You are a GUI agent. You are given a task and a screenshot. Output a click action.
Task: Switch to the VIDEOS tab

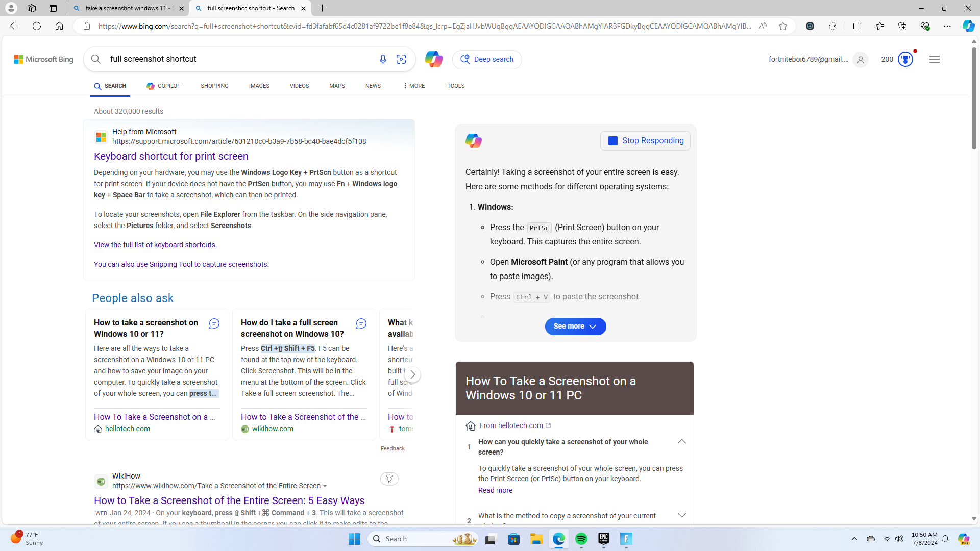299,86
